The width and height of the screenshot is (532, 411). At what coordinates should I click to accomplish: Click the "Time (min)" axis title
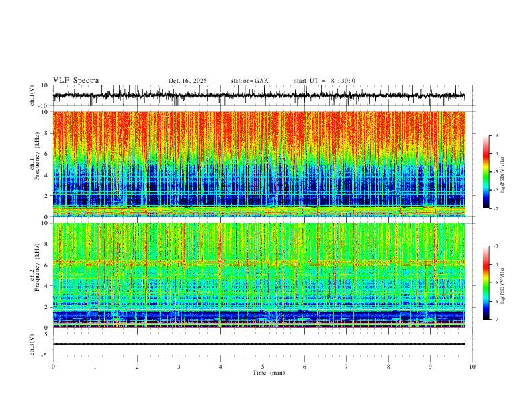(269, 373)
